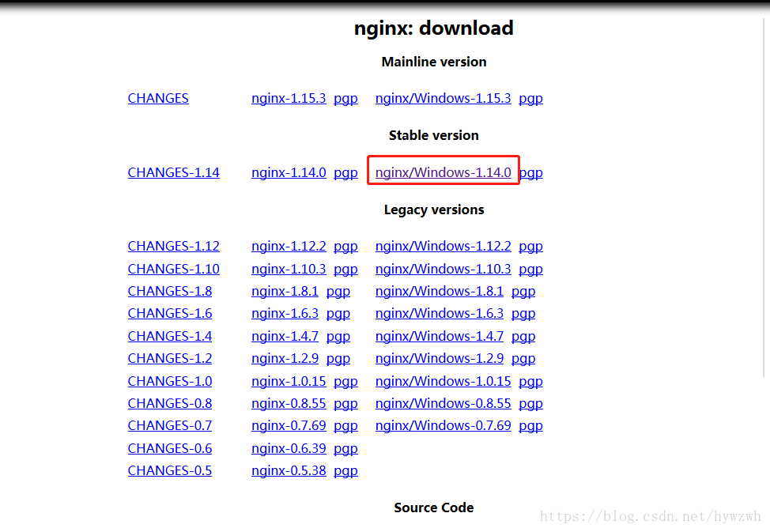
Task: Download nginx-1.8.1 source
Action: [x=285, y=292]
